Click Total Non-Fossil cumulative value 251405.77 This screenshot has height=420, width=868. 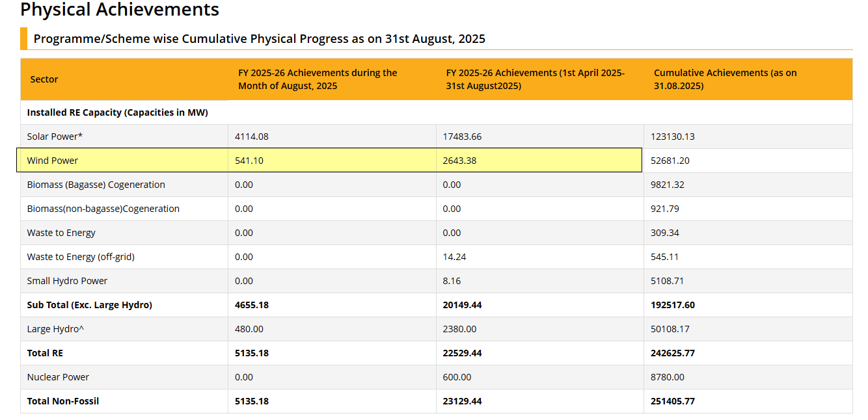pyautogui.click(x=672, y=401)
